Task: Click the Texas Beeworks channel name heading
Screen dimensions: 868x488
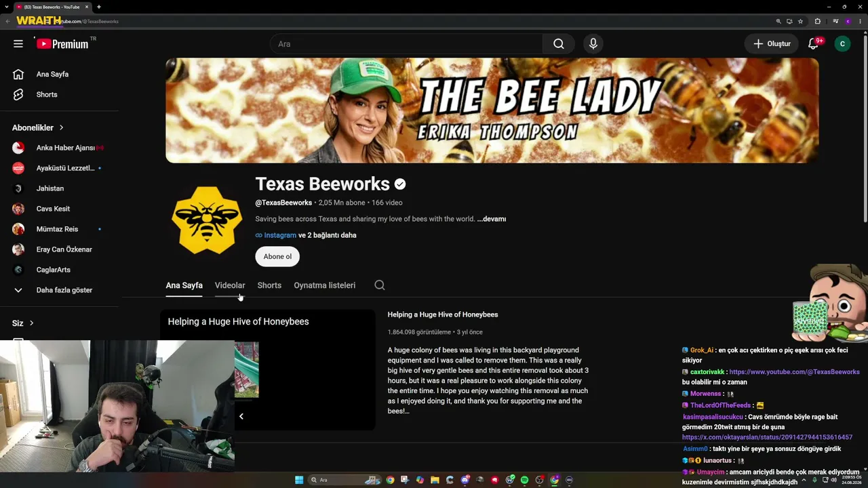Action: coord(323,184)
